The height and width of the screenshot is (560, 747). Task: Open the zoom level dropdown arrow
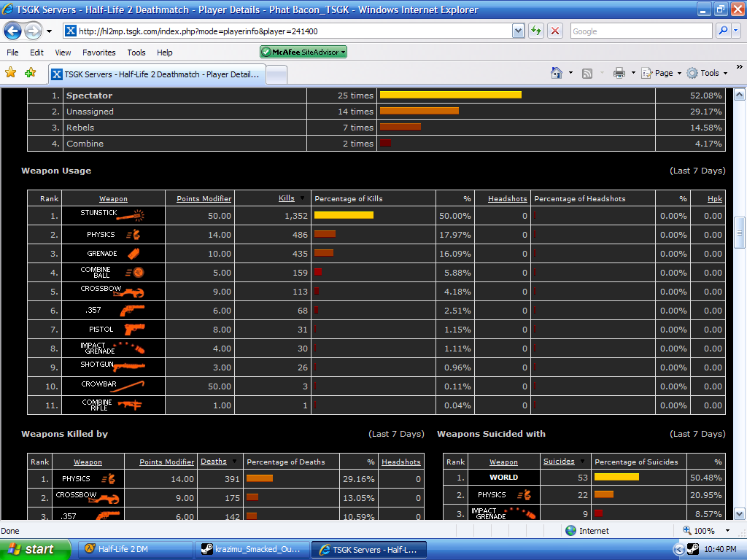(727, 531)
